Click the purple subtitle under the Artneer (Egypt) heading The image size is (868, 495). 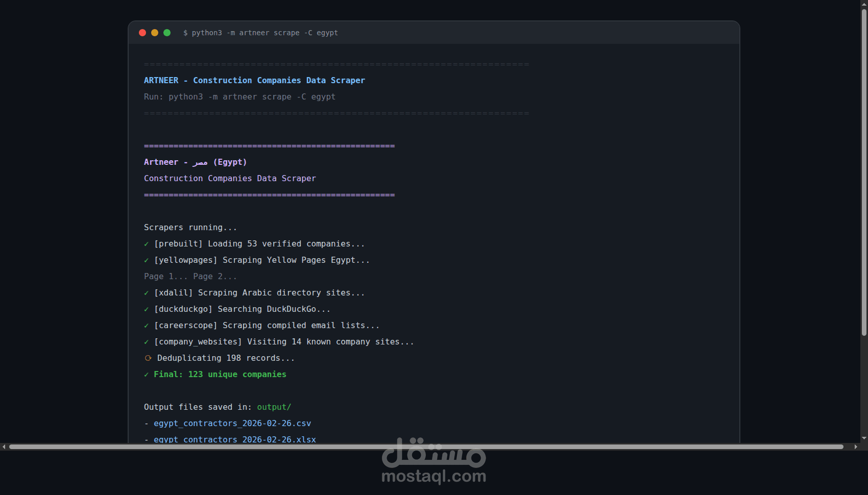tap(230, 179)
